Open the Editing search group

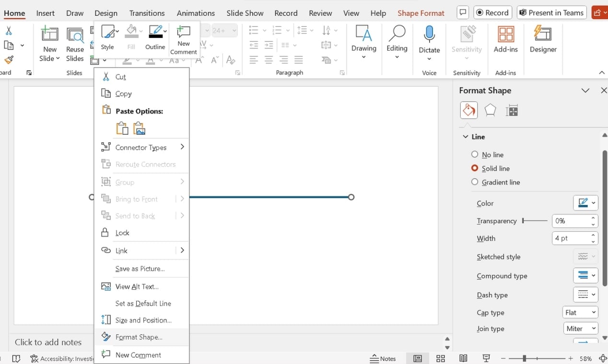pos(397,42)
